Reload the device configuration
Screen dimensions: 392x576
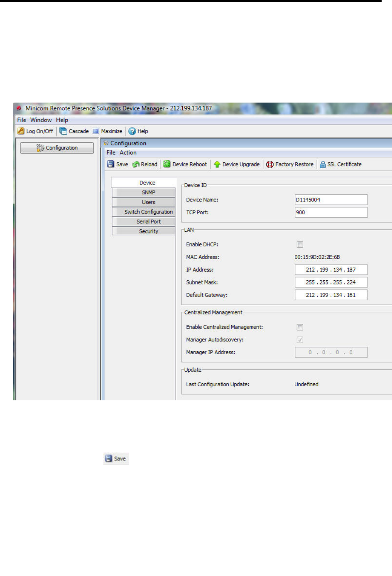point(145,164)
